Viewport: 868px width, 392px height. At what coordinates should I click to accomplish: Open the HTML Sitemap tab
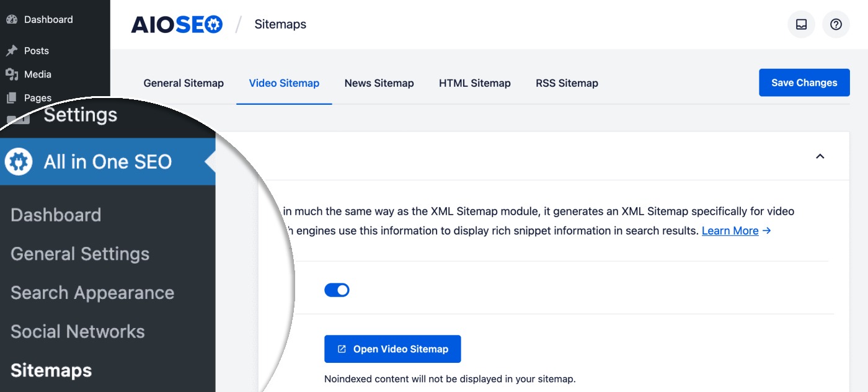(474, 83)
